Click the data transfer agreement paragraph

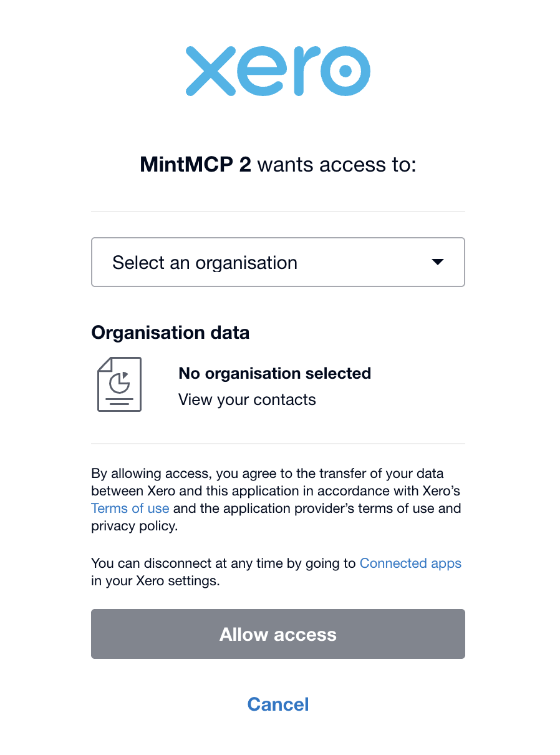(276, 500)
